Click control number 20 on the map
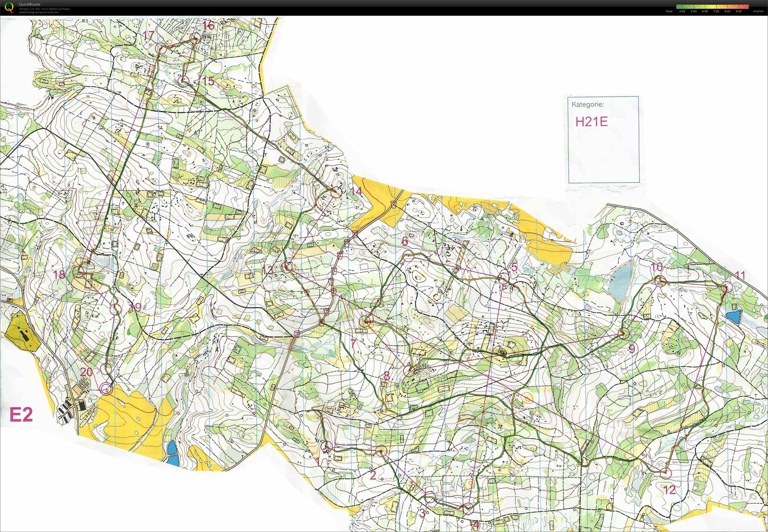This screenshot has width=768, height=532. click(x=86, y=372)
